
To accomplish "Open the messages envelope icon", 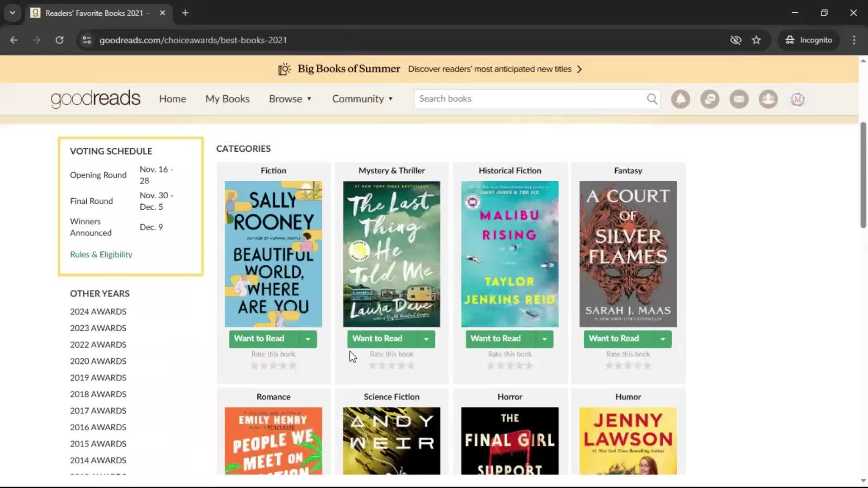I will click(x=739, y=99).
